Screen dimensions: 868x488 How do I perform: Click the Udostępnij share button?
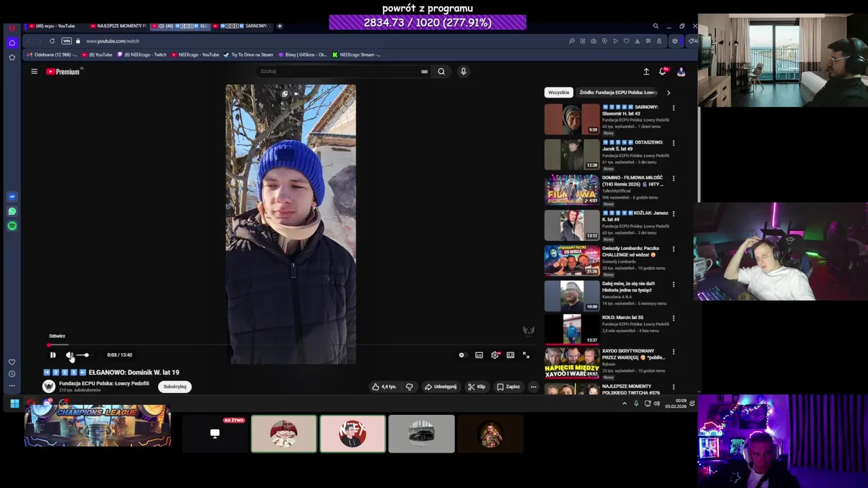point(440,386)
